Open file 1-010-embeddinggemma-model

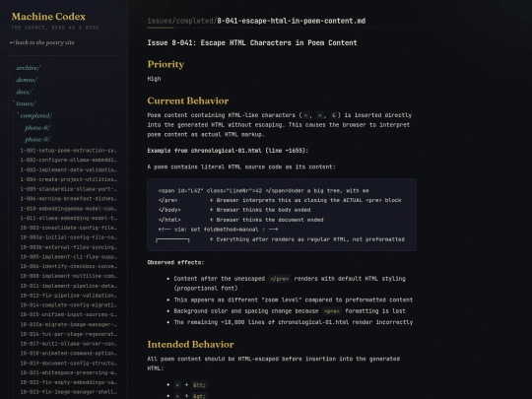[x=69, y=208]
